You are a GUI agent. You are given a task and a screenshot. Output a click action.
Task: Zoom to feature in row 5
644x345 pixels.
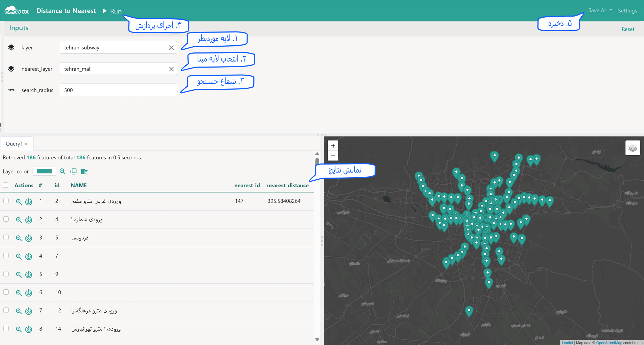(19, 274)
